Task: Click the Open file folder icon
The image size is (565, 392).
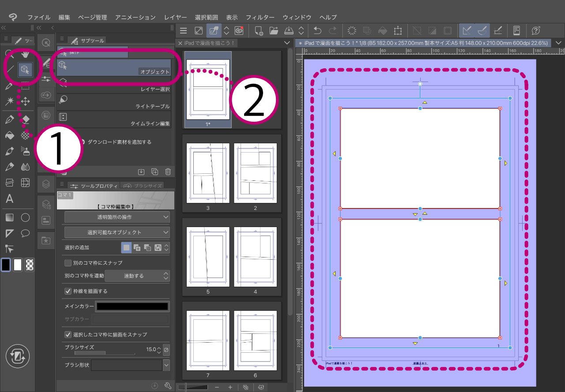Action: 274,30
